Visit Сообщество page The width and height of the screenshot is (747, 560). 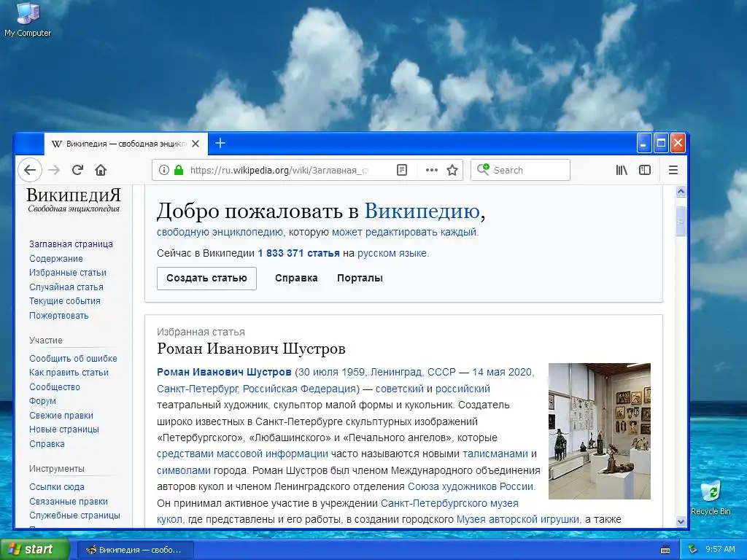[x=55, y=386]
